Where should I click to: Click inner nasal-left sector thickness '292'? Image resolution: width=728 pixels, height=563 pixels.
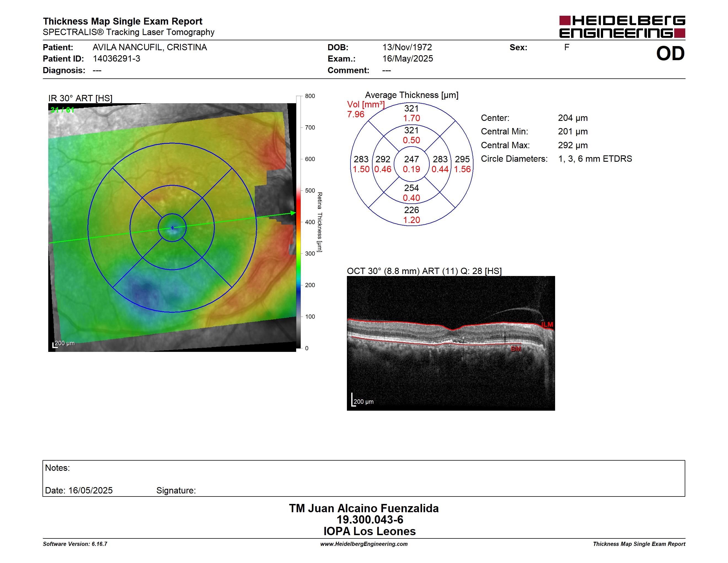383,160
